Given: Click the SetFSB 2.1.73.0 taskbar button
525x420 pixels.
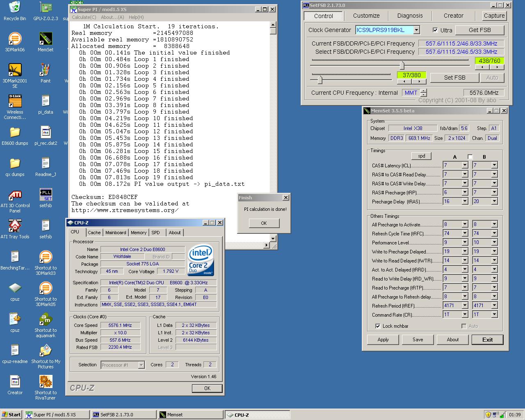Looking at the screenshot, I should pos(123,415).
